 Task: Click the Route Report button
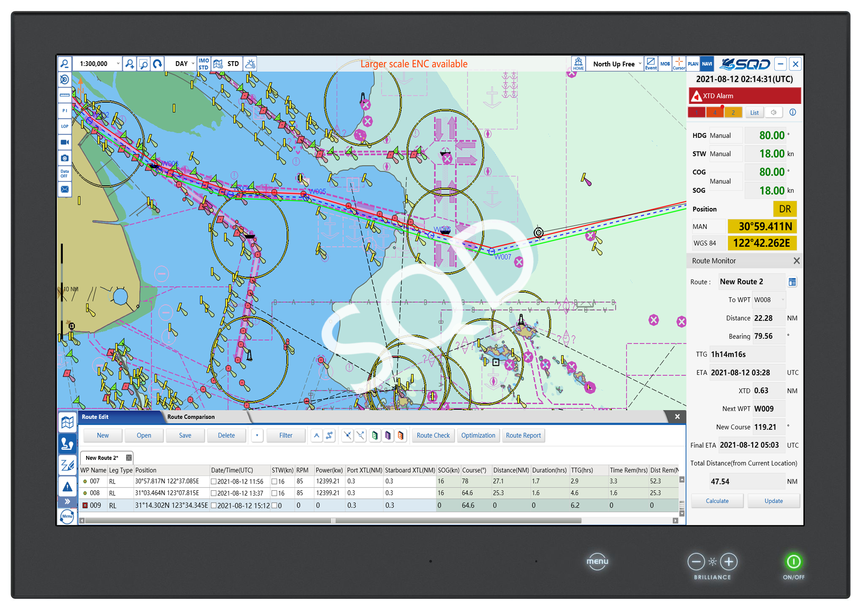[x=523, y=435]
